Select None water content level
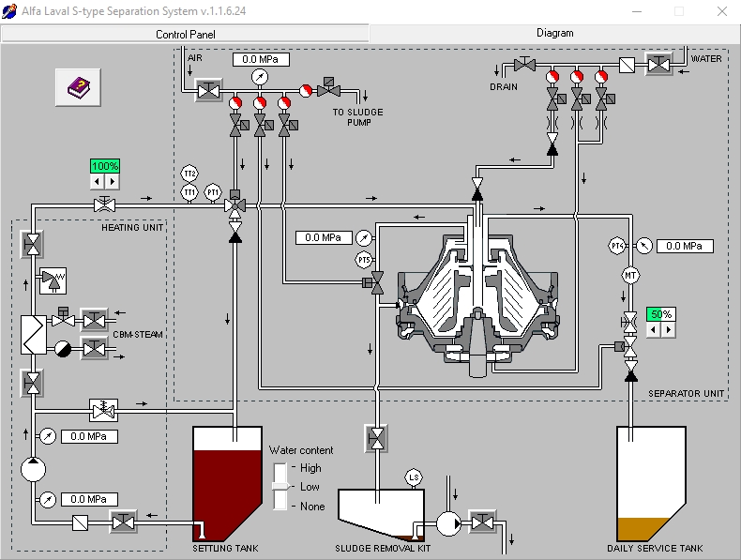 312,507
